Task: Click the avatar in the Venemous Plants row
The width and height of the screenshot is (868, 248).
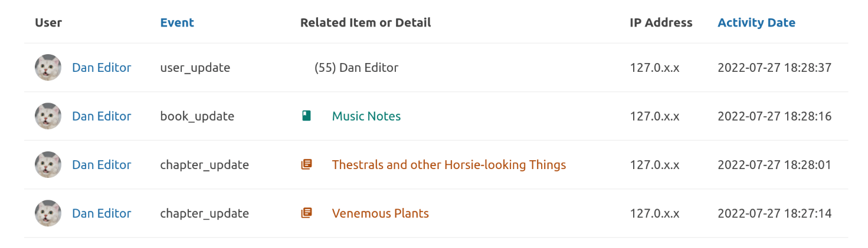Action: pyautogui.click(x=48, y=213)
